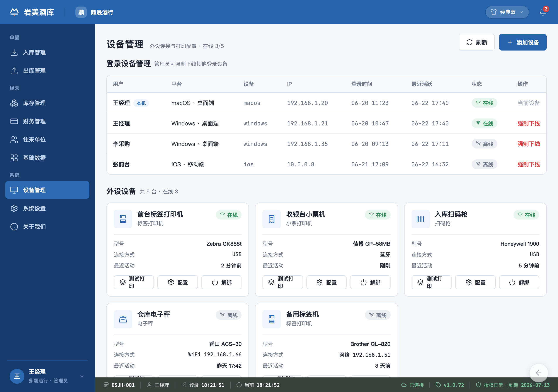Click the 本机 tag next to 王经理
This screenshot has height=392, width=558.
tap(141, 103)
